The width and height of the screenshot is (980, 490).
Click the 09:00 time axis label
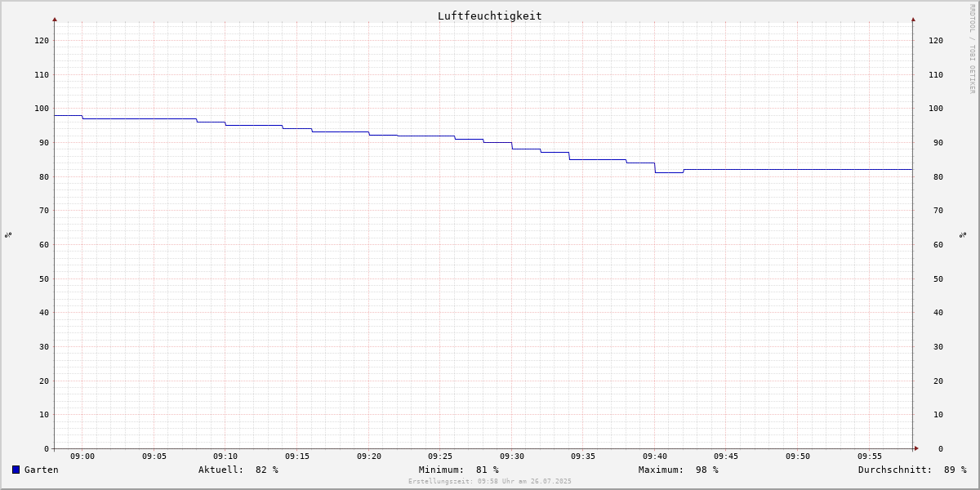coord(82,457)
